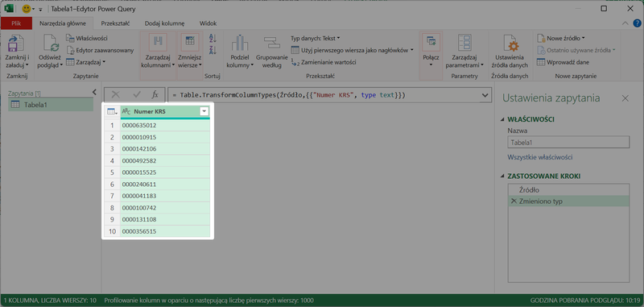
Task: Select cell 0000015525
Action: (x=165, y=172)
